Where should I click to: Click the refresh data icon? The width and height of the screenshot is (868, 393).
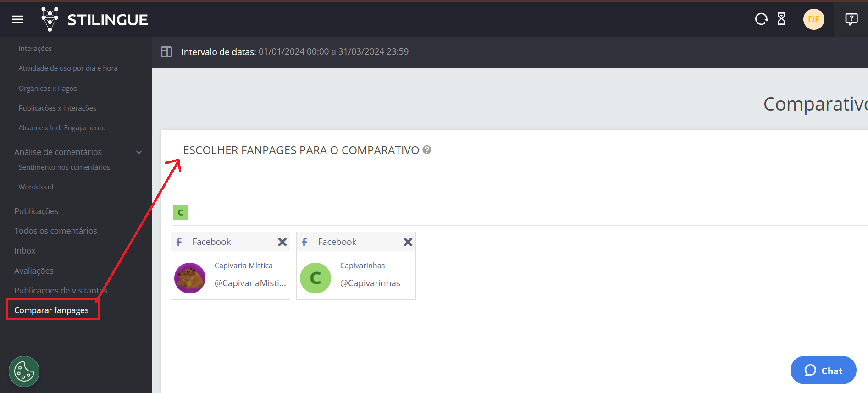[x=762, y=19]
